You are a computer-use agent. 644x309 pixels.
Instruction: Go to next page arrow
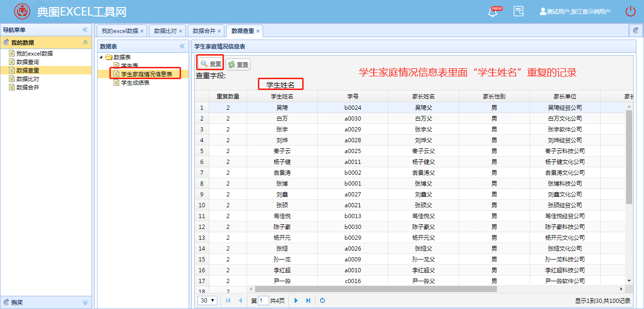pos(297,301)
